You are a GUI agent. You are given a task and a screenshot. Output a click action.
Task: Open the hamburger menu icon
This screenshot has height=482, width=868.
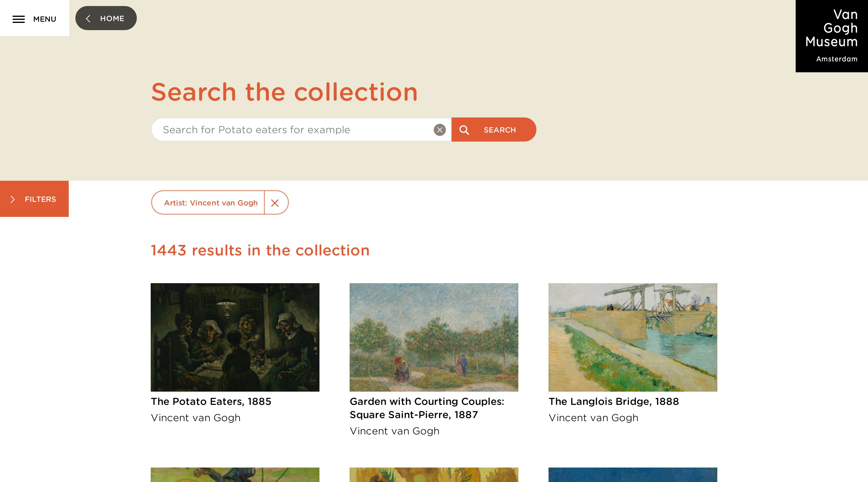(x=18, y=19)
